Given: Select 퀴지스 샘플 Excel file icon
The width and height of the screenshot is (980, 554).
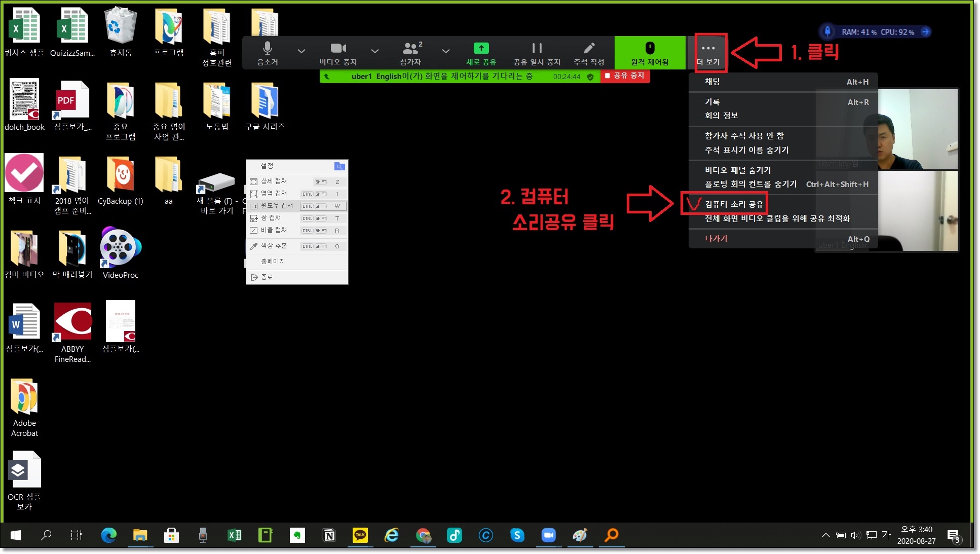Looking at the screenshot, I should [24, 31].
